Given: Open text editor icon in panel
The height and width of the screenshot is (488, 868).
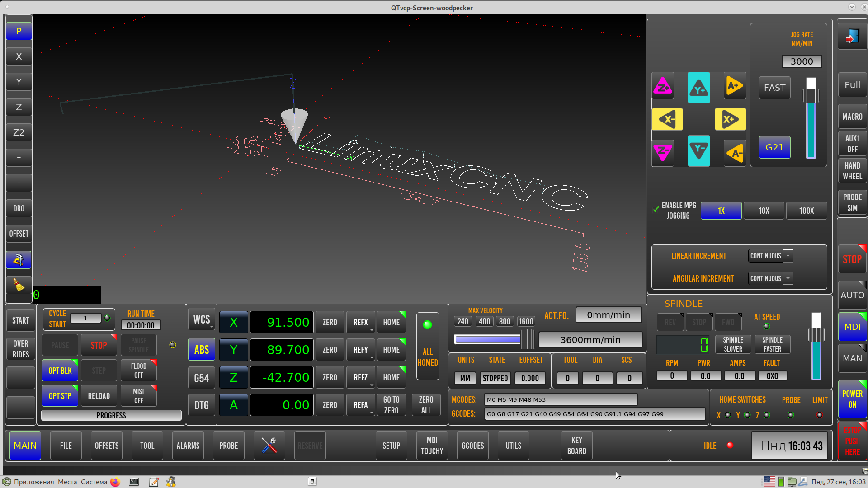Looking at the screenshot, I should 154,482.
